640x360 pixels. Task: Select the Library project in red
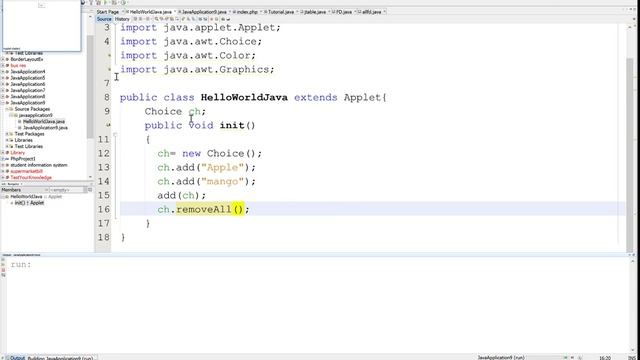[x=18, y=153]
